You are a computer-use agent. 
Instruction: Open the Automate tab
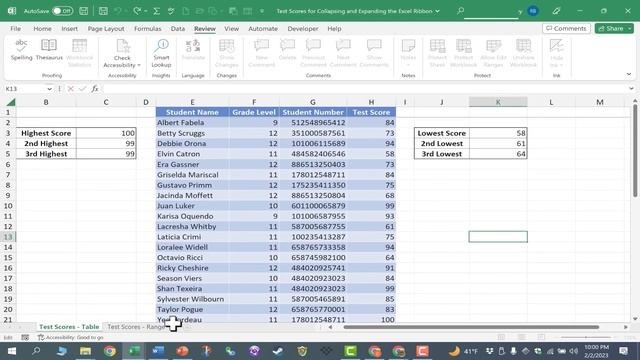263,29
